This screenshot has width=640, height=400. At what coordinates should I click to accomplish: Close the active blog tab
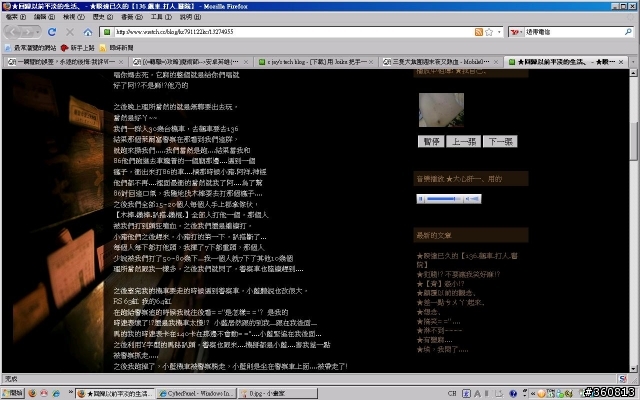pos(621,62)
